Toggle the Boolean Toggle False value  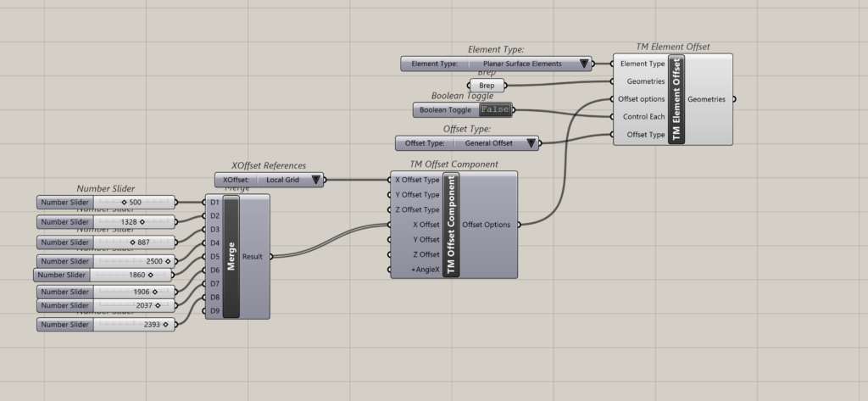coord(495,110)
